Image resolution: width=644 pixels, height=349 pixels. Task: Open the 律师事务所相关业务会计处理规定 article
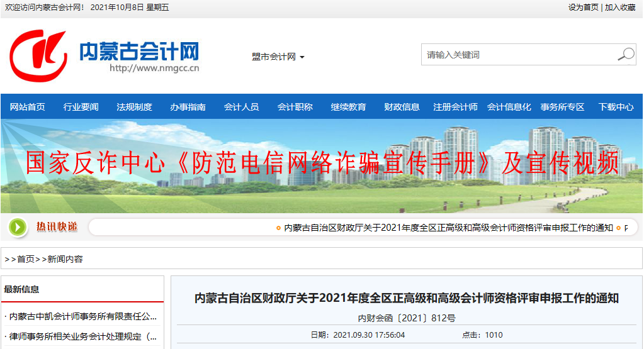[82, 336]
